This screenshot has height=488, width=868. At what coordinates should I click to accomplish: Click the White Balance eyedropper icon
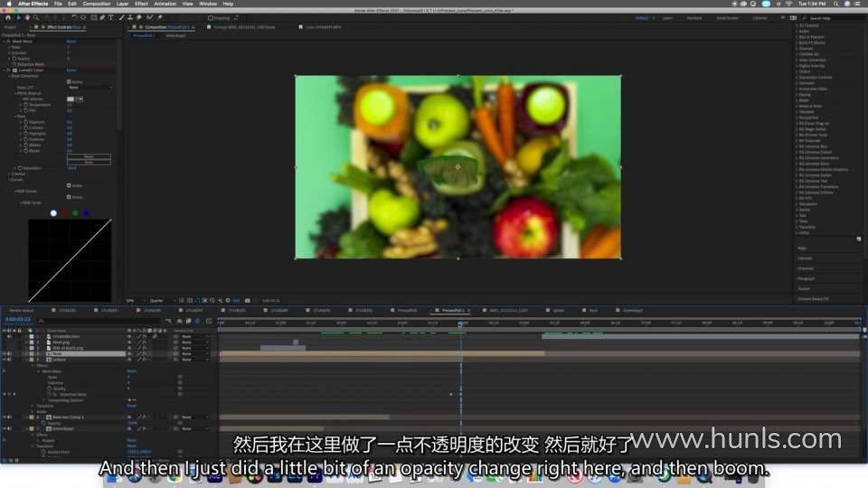point(80,99)
